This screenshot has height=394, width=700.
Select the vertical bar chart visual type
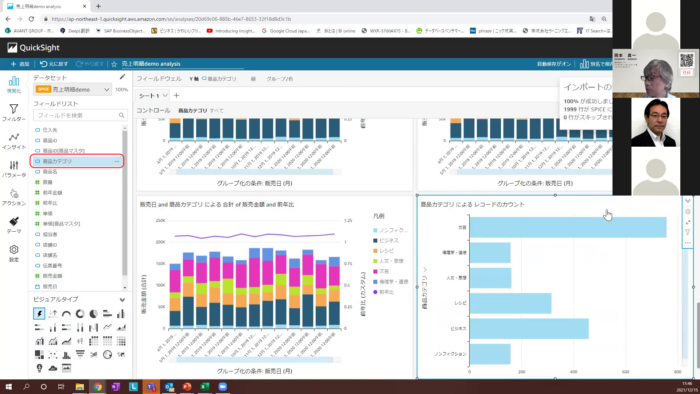[121, 314]
